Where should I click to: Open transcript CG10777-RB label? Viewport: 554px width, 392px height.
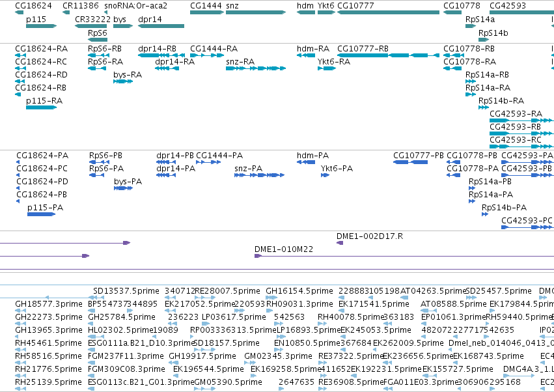pos(363,48)
